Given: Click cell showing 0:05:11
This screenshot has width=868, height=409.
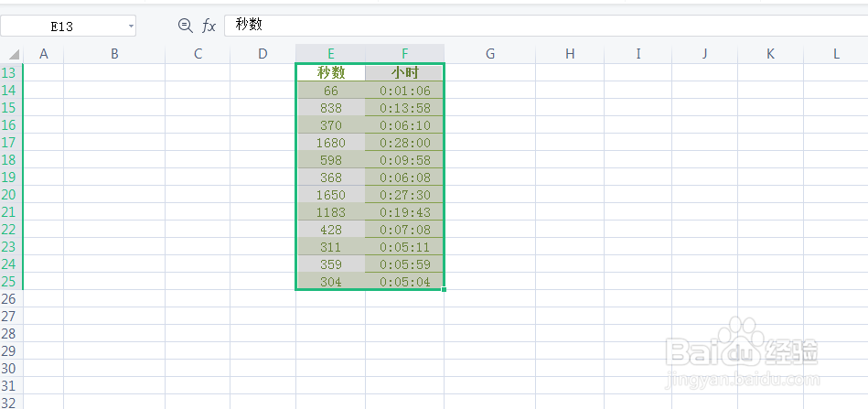Looking at the screenshot, I should click(x=404, y=247).
